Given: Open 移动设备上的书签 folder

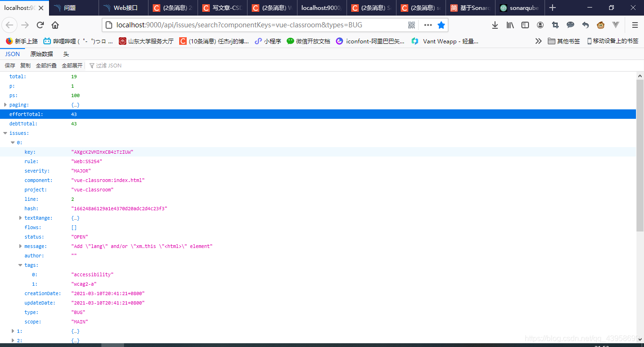Looking at the screenshot, I should coord(613,41).
